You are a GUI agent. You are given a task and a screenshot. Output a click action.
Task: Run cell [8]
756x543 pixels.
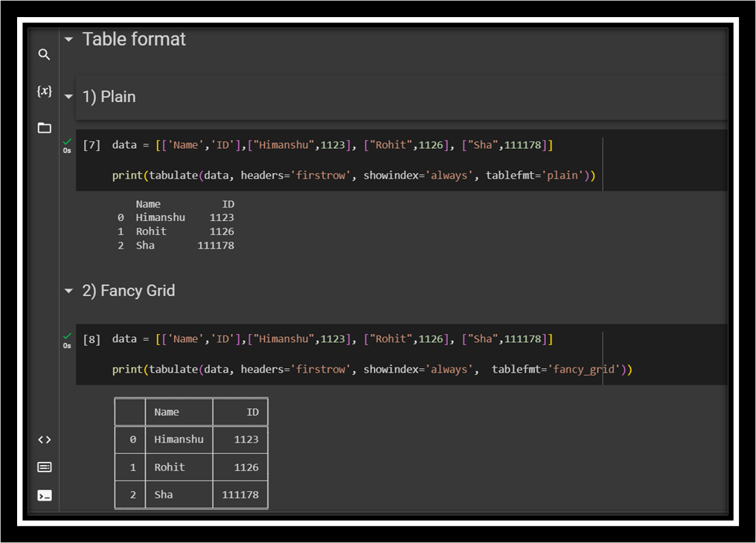coord(92,339)
